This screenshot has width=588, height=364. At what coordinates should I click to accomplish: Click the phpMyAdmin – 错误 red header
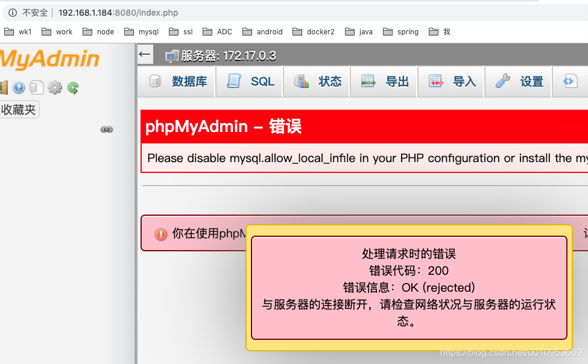coord(364,127)
